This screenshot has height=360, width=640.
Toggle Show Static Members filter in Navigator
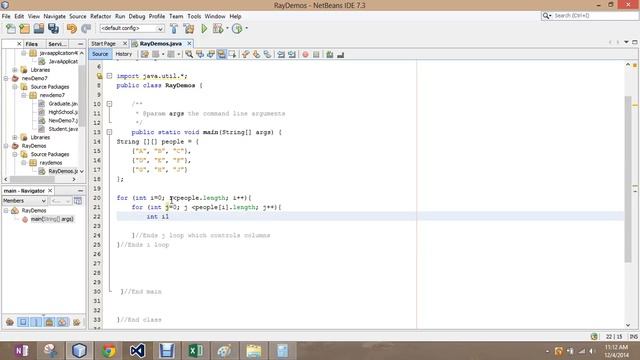[x=36, y=322]
